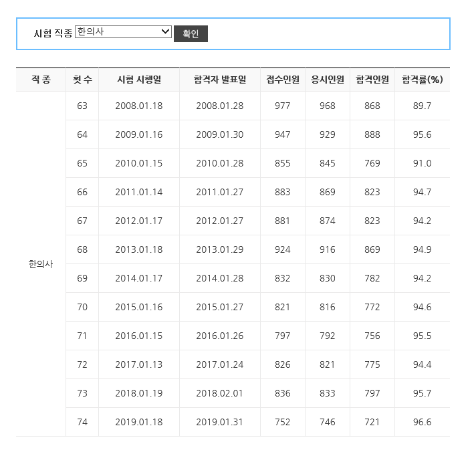Click applicants value 924

[x=283, y=249]
